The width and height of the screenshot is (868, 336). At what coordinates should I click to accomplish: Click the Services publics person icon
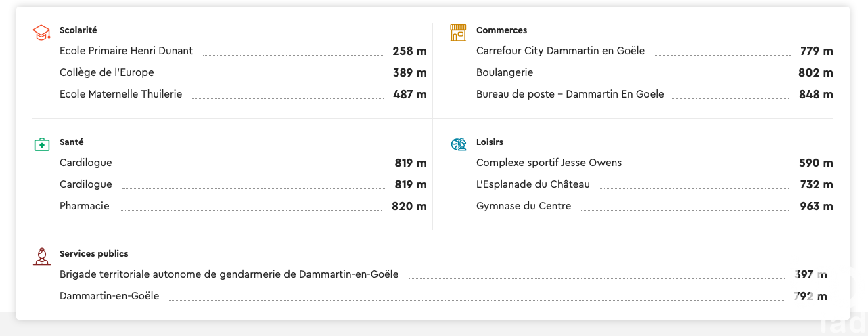[x=42, y=255]
